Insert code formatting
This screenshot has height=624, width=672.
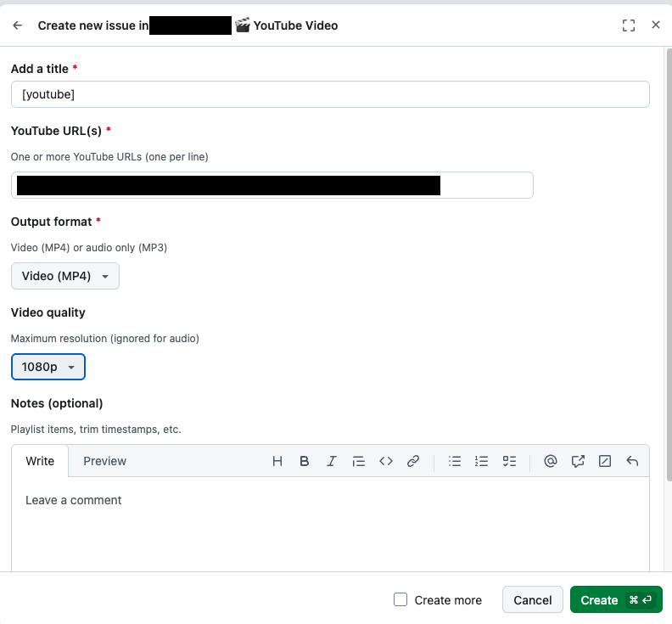click(386, 461)
